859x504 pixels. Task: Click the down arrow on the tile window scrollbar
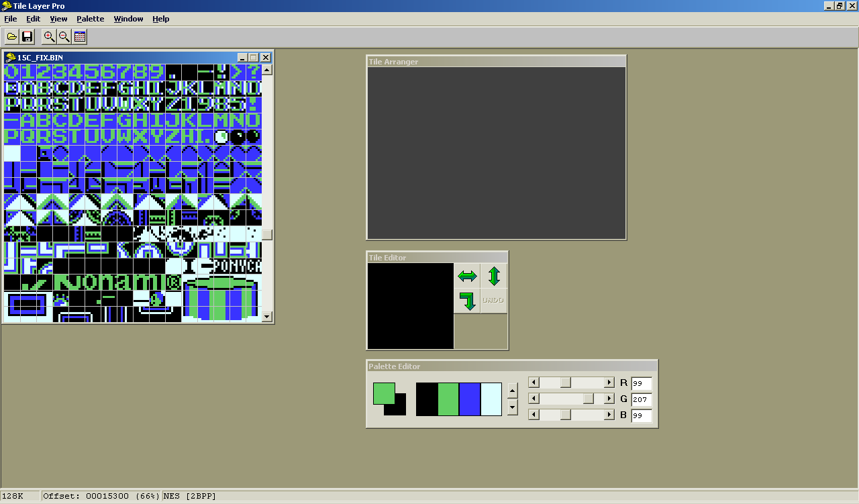(266, 315)
